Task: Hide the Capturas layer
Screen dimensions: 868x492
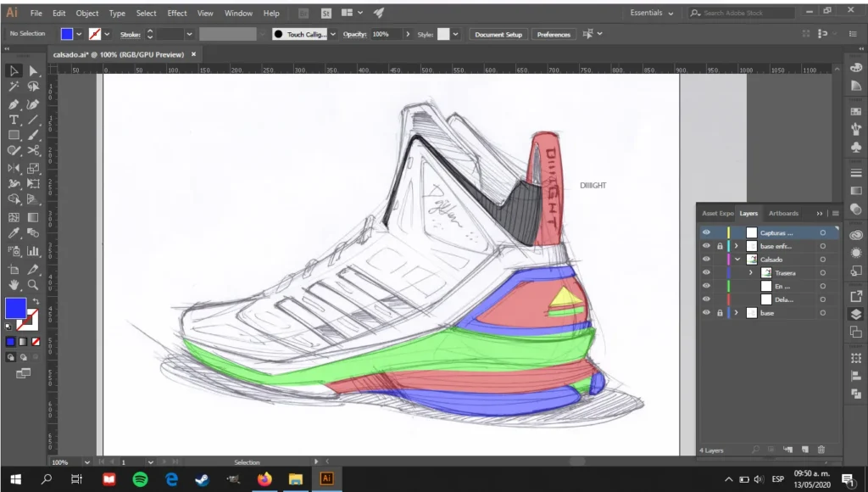Action: [706, 232]
